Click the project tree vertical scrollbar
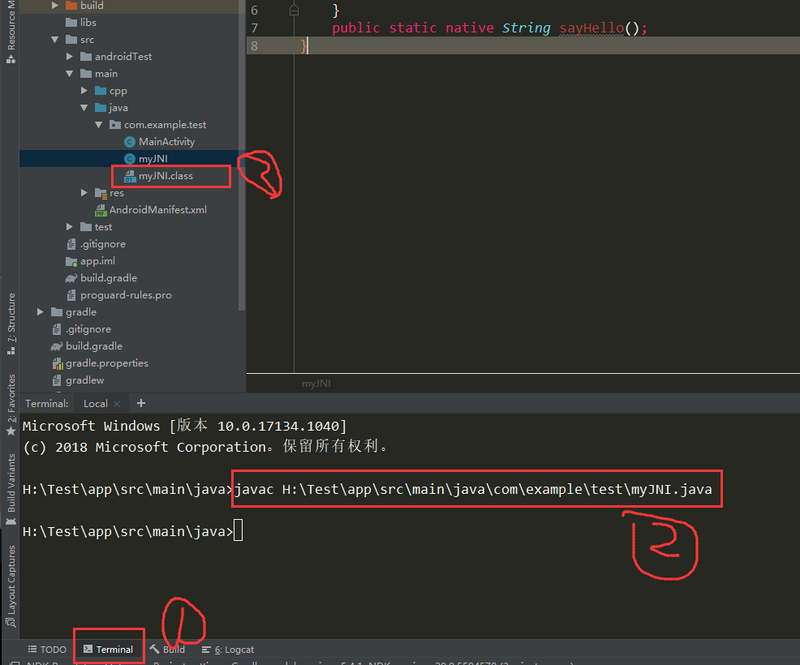Screen dimensions: 800x665 (x=242, y=155)
